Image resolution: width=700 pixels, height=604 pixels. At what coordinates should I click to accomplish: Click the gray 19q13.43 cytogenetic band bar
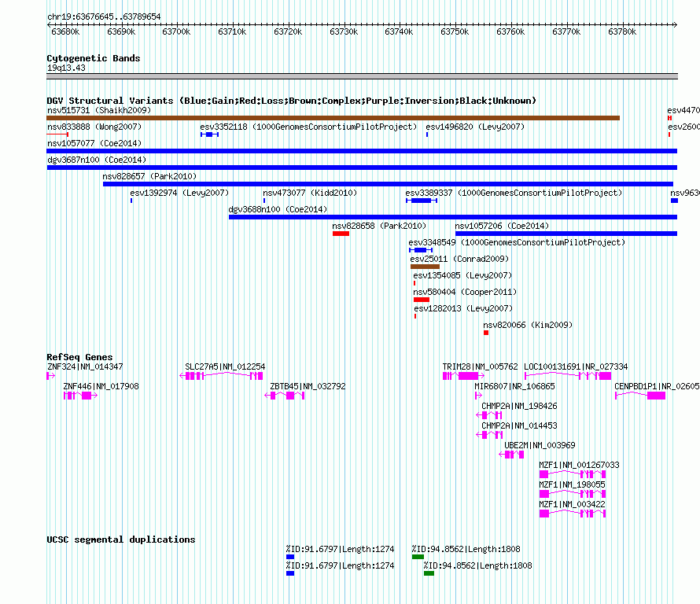[x=362, y=76]
